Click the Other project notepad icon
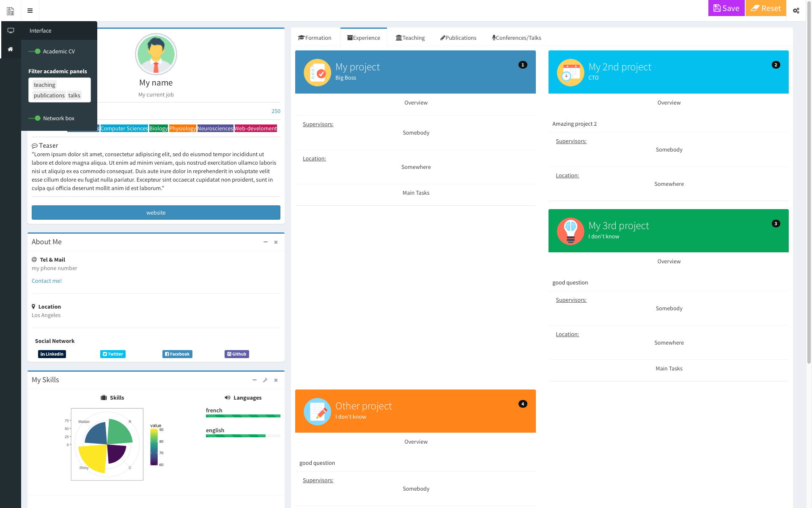 pyautogui.click(x=317, y=411)
